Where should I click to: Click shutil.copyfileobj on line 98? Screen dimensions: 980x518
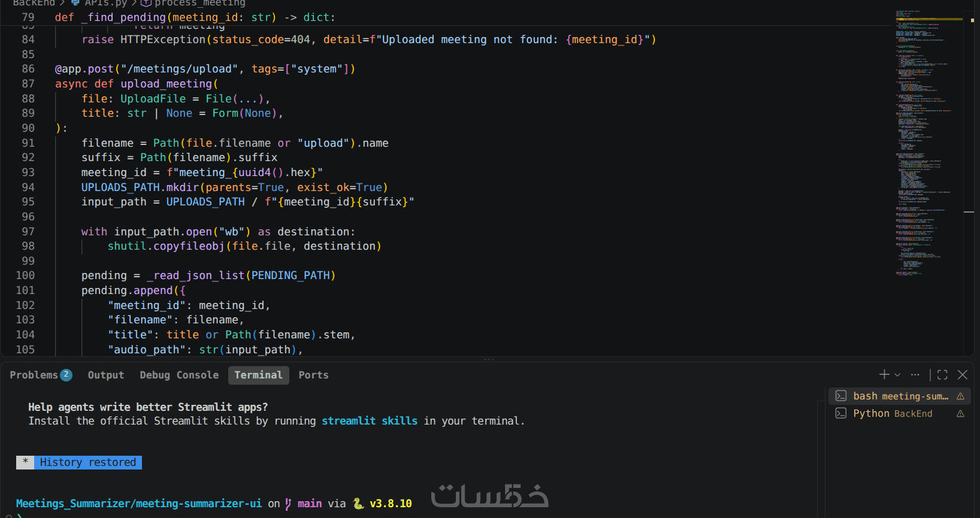click(166, 246)
